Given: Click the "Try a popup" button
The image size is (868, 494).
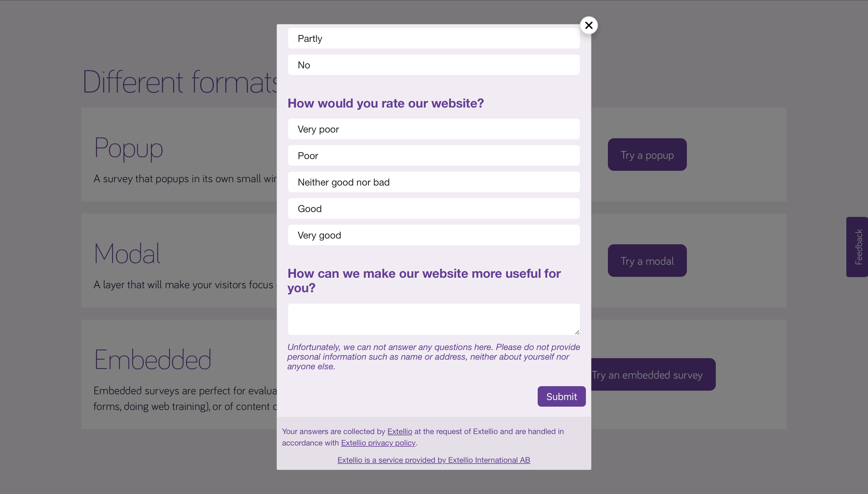Looking at the screenshot, I should tap(647, 154).
